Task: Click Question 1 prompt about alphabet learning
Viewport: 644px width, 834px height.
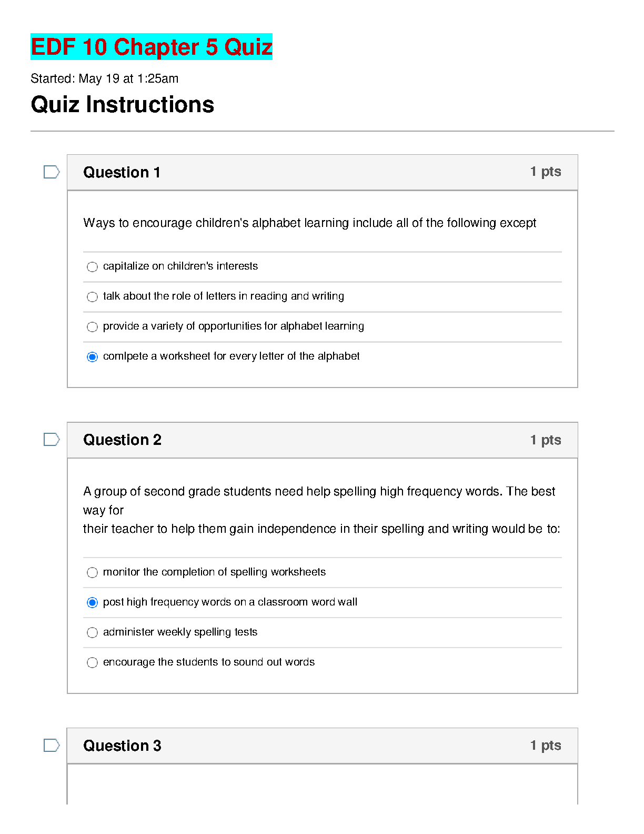Action: 309,223
